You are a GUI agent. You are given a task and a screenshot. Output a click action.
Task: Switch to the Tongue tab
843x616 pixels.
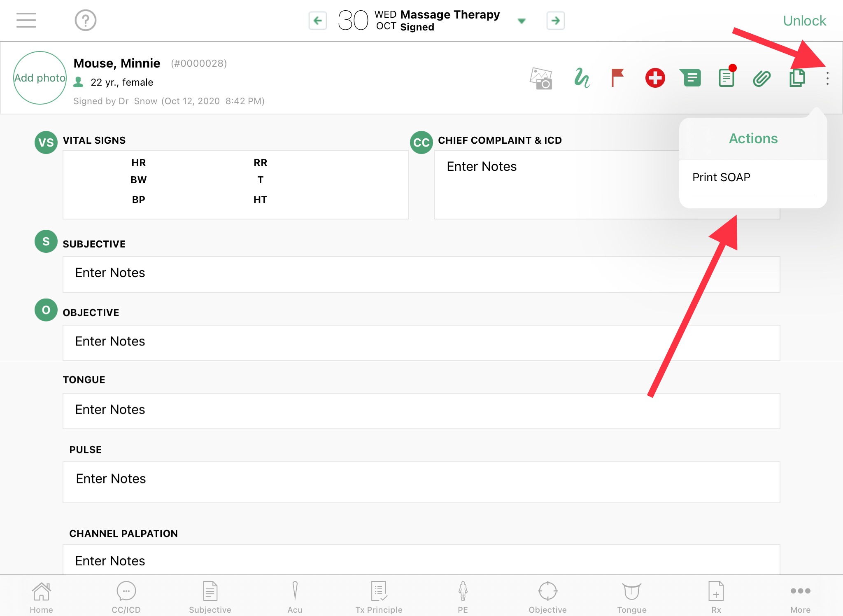[x=631, y=597]
